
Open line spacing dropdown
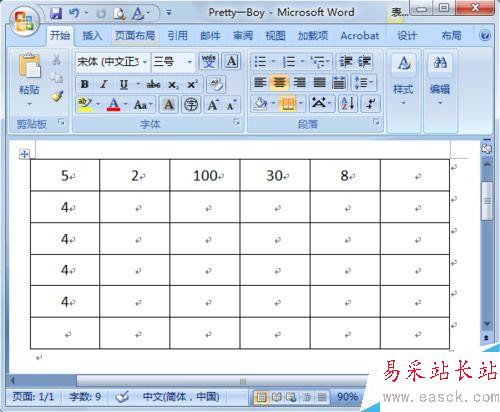coord(364,82)
